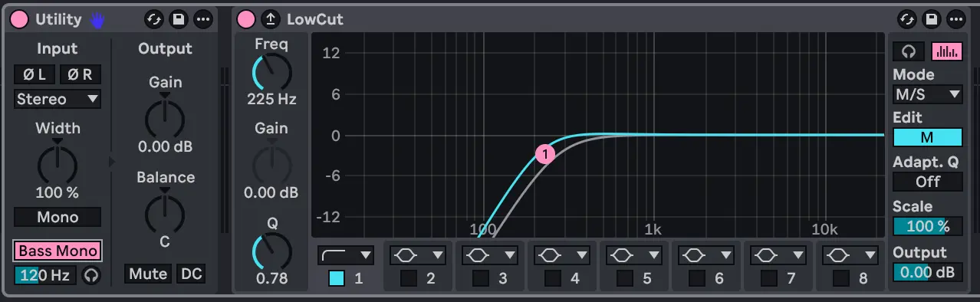
Task: Toggle the LowCut device activator
Action: [x=246, y=19]
